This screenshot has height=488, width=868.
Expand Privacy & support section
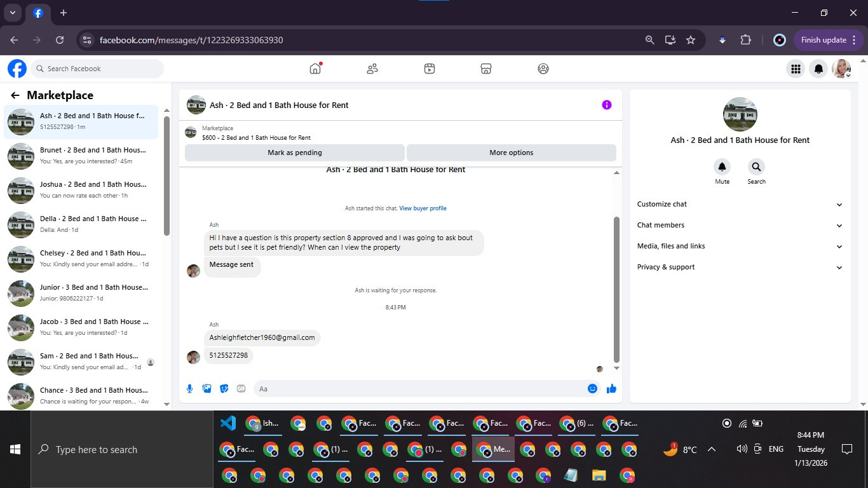click(x=740, y=268)
